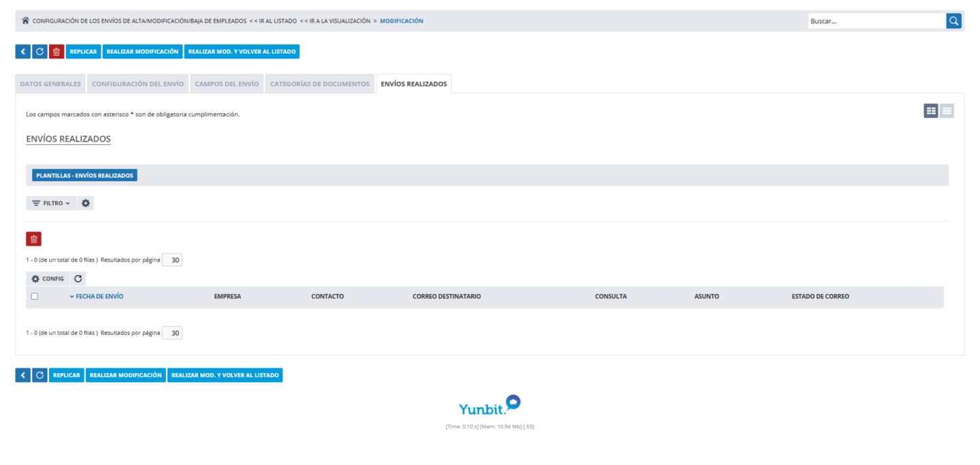980x465 pixels.
Task: Delete selected rows with red trash above table
Action: click(34, 239)
